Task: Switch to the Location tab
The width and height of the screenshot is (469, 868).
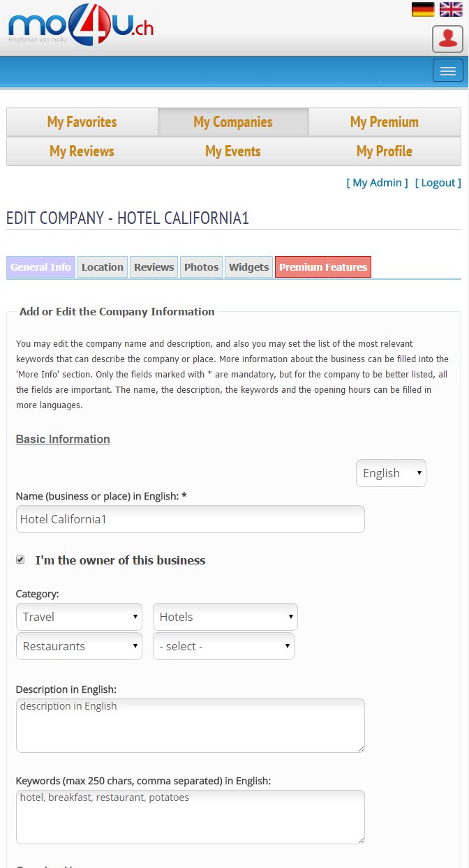Action: pos(102,267)
